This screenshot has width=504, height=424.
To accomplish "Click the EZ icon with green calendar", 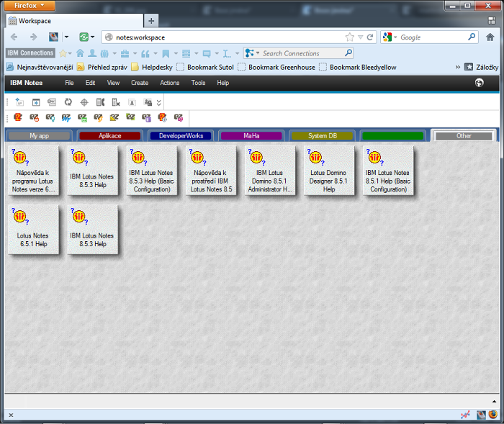I will [x=82, y=117].
